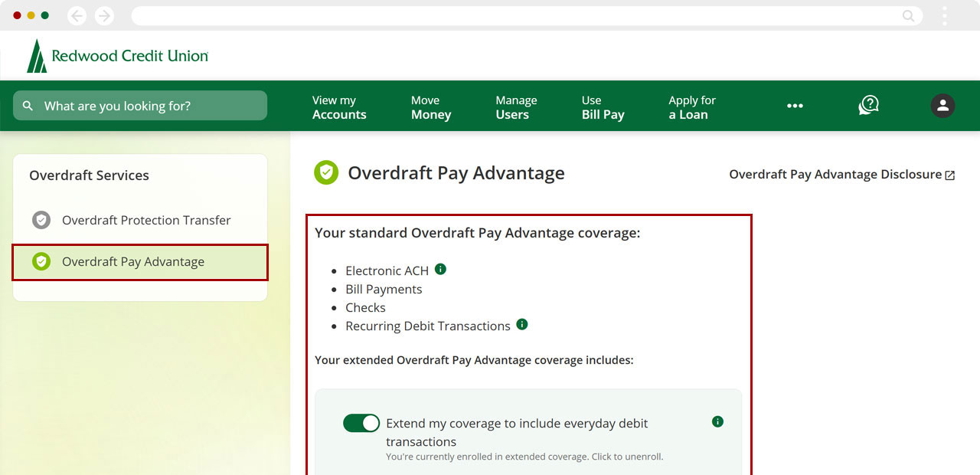The image size is (980, 475).
Task: Show more navigation options via ellipsis
Action: click(795, 106)
